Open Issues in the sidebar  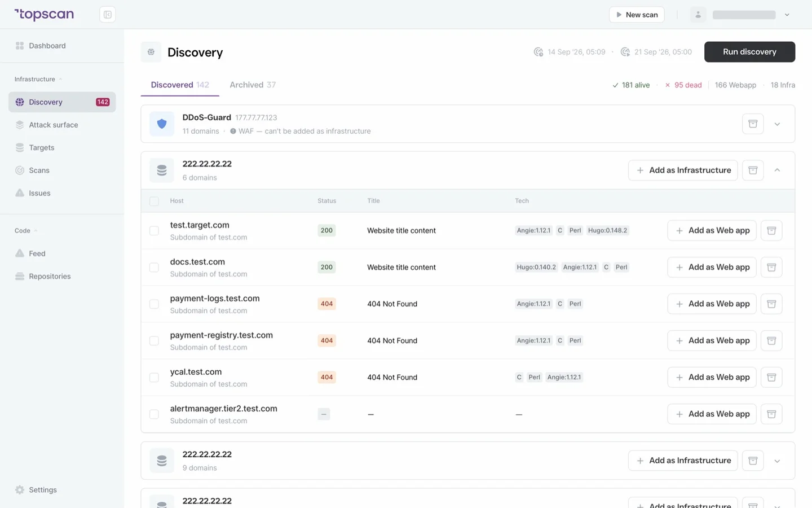[x=62, y=193]
